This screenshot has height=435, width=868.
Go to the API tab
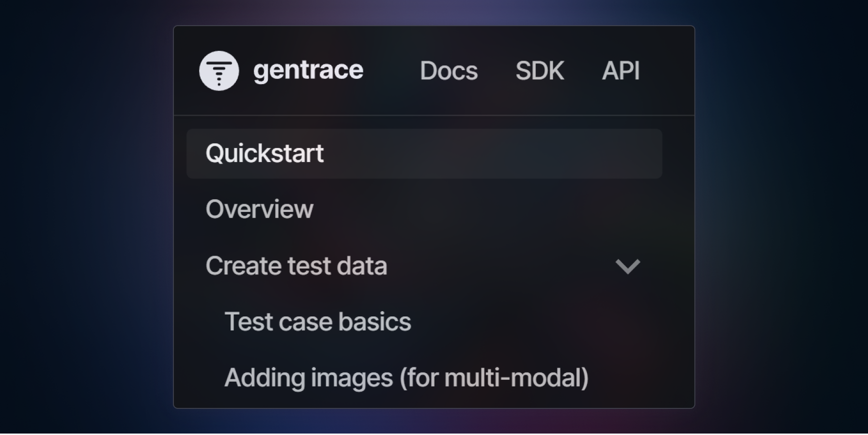pos(620,71)
